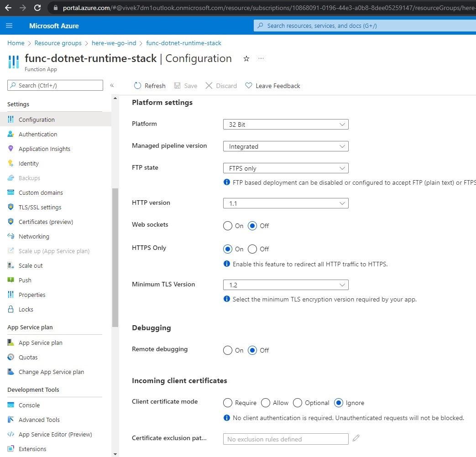
Task: Open the Minimum TLS Version dropdown
Action: tap(286, 285)
